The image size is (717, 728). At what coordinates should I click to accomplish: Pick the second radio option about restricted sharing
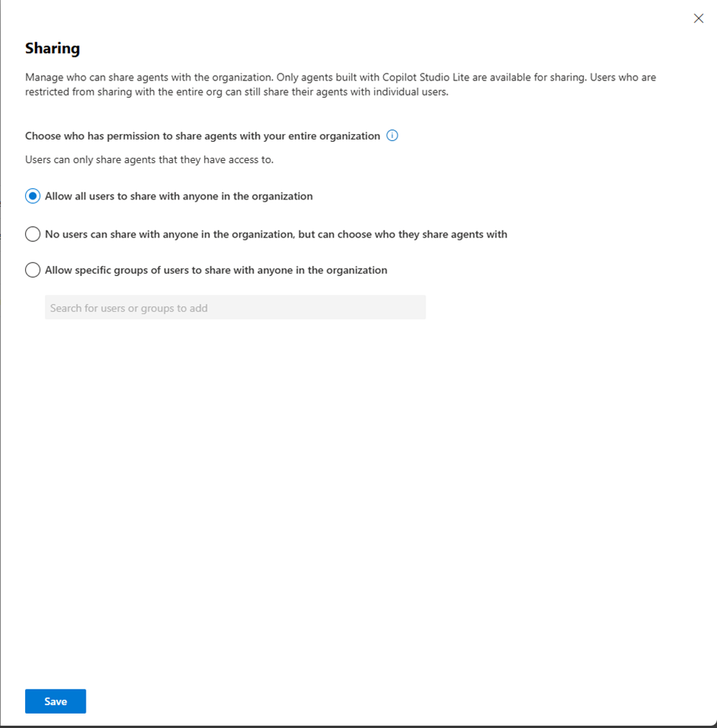tap(33, 234)
